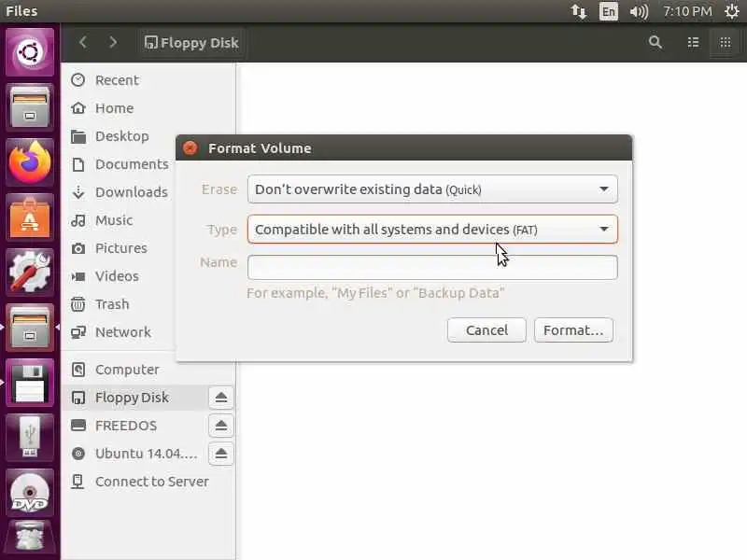The image size is (747, 560).
Task: Open the sound volume indicator
Action: (639, 11)
